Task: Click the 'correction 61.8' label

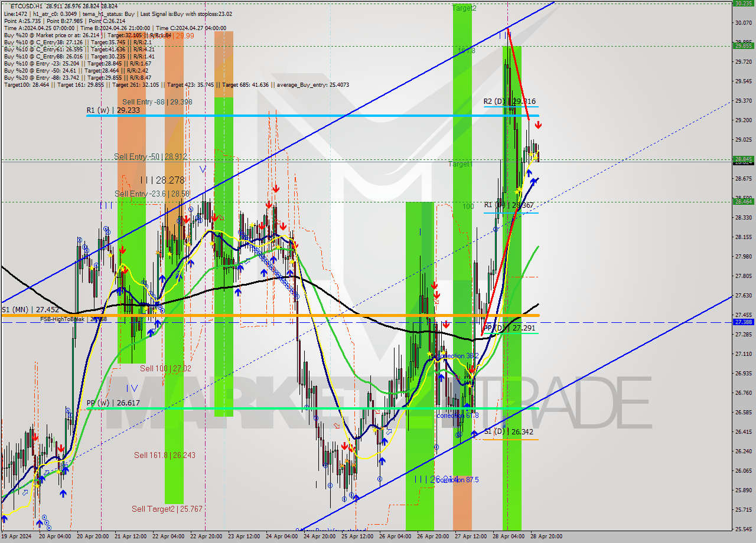Action: [458, 416]
